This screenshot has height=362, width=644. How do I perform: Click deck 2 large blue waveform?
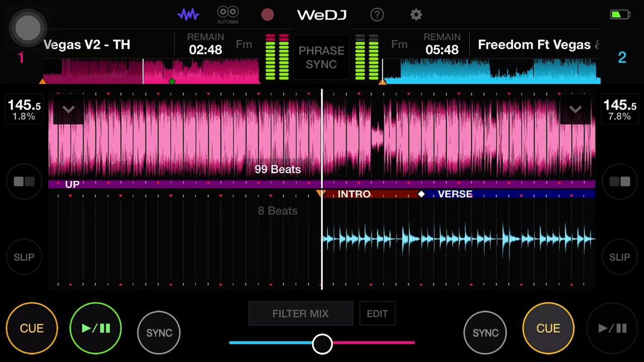click(458, 239)
